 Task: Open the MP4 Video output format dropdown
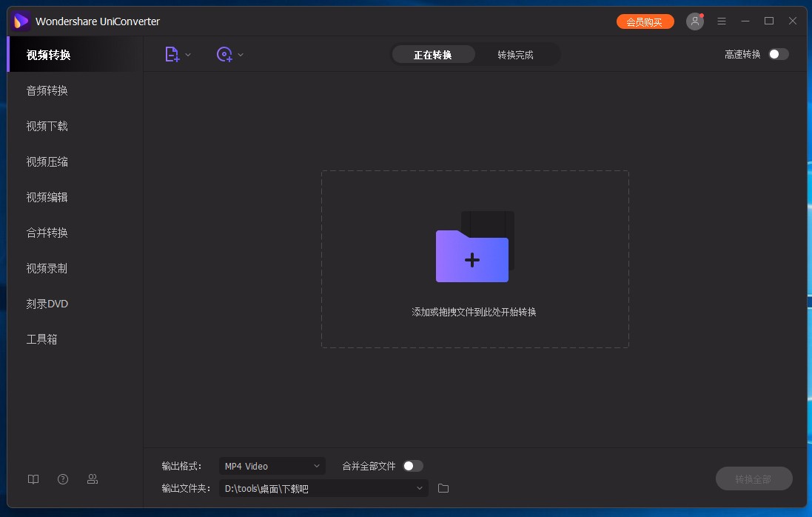(272, 466)
